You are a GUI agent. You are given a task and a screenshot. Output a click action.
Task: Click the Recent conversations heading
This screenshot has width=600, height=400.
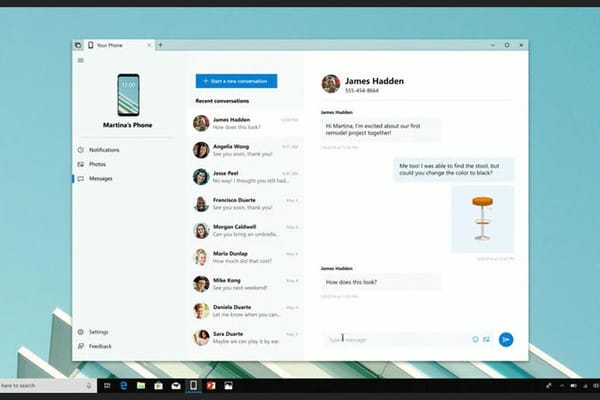point(222,101)
